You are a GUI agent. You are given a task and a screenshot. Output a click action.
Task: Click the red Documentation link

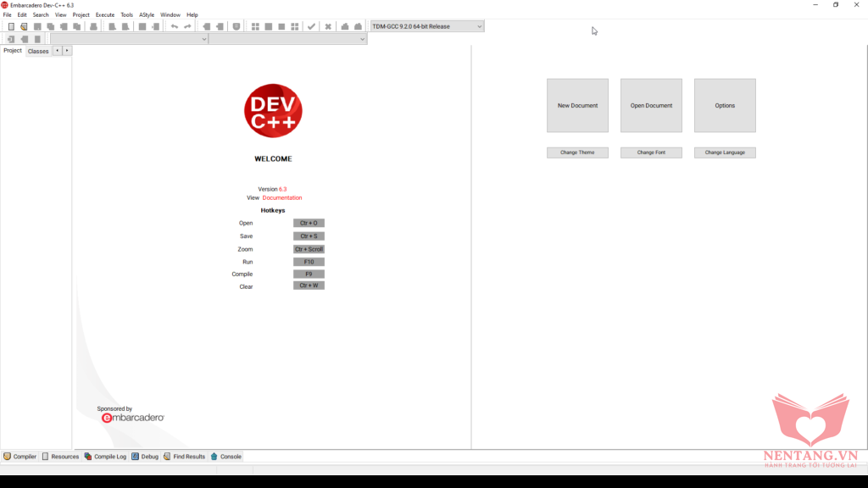[x=282, y=197]
